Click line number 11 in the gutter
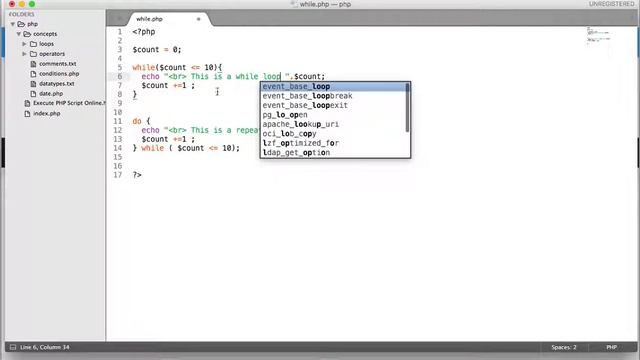Screen dimensions: 640x360 [118, 121]
